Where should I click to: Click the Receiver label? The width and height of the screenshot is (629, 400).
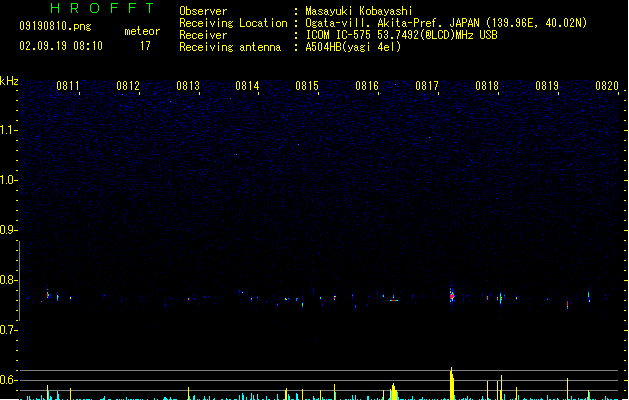tap(203, 35)
